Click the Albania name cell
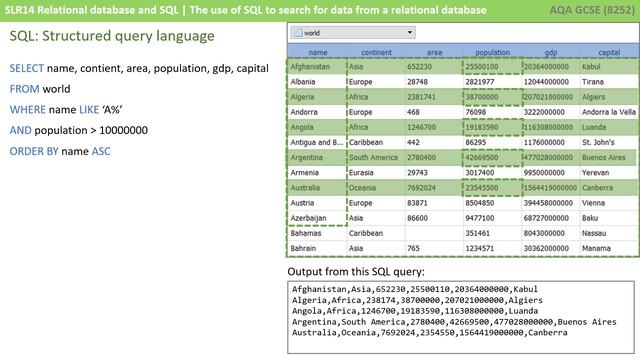 [x=318, y=82]
